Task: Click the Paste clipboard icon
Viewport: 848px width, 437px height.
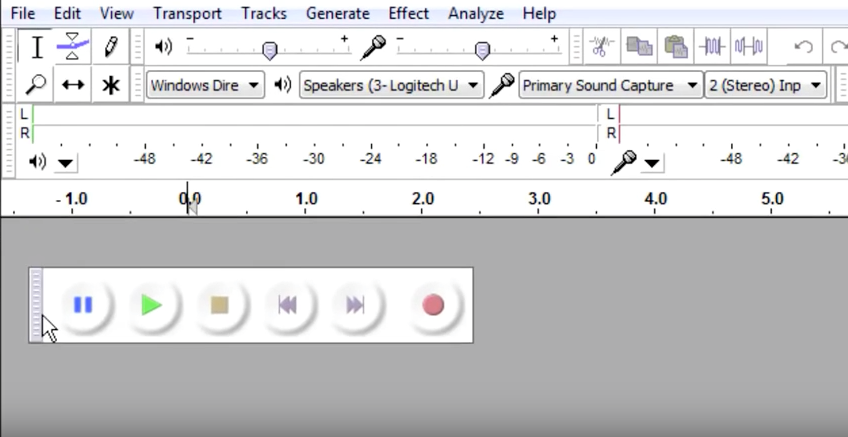Action: [x=675, y=47]
